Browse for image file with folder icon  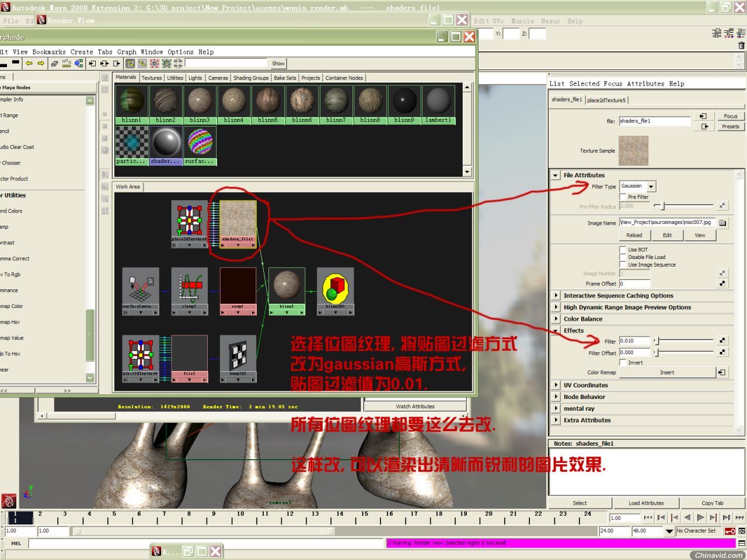(722, 222)
